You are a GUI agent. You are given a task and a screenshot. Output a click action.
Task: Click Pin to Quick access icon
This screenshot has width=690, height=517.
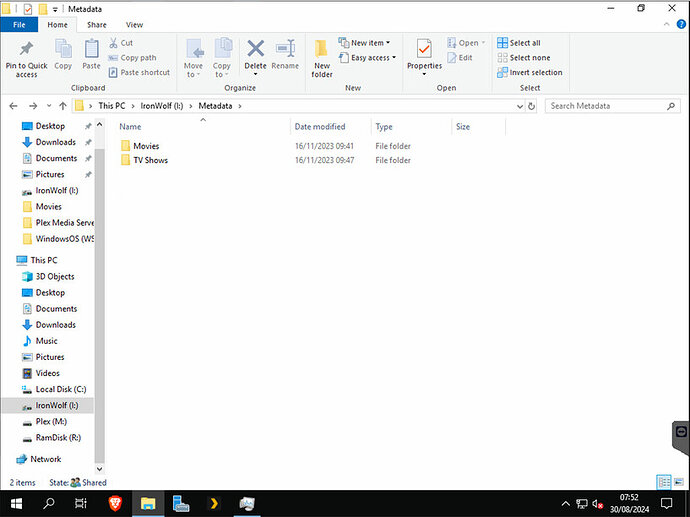[26, 49]
